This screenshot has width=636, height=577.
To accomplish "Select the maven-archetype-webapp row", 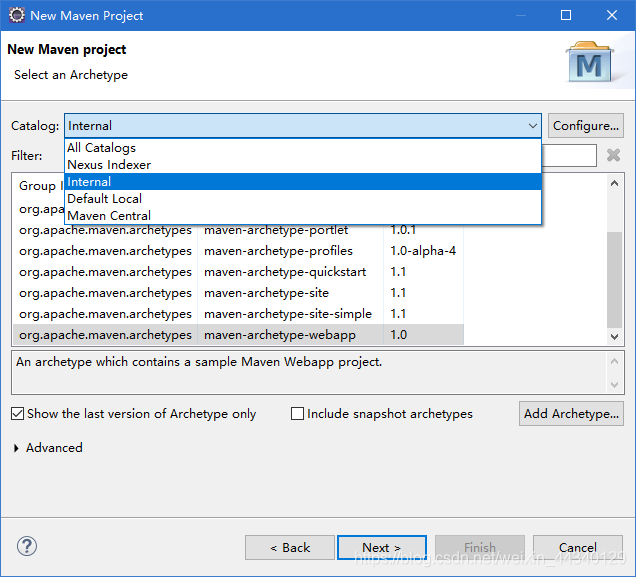I will [x=238, y=335].
